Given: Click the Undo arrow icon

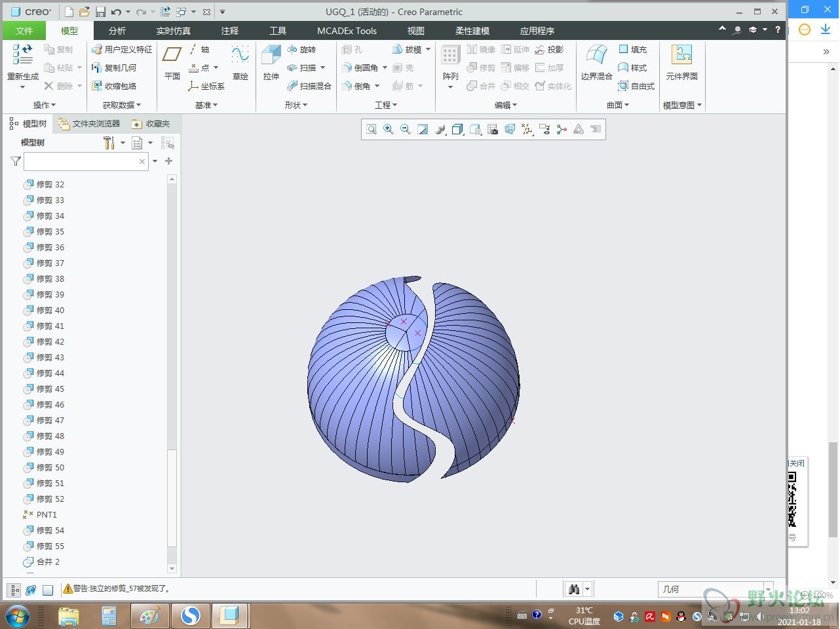Looking at the screenshot, I should (116, 12).
